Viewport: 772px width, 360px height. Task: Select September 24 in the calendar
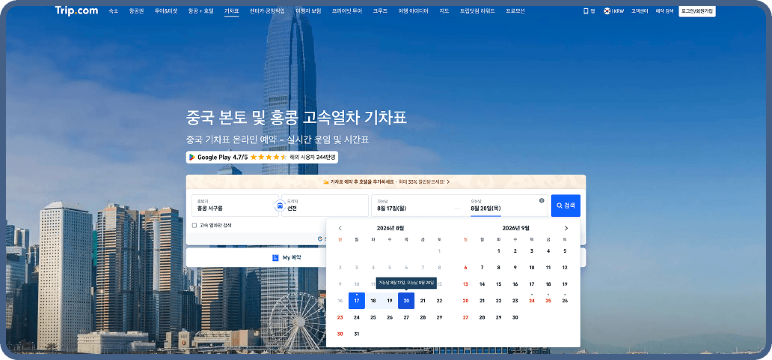(531, 300)
